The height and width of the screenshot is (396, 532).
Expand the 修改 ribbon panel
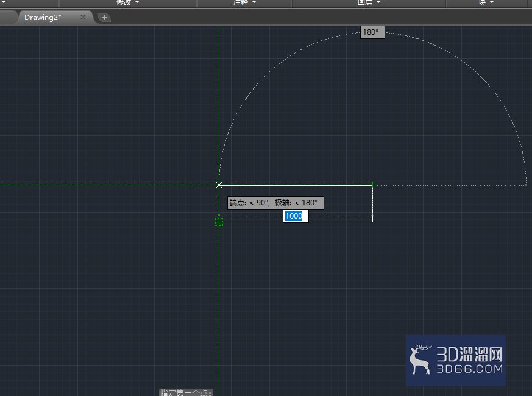[x=127, y=2]
